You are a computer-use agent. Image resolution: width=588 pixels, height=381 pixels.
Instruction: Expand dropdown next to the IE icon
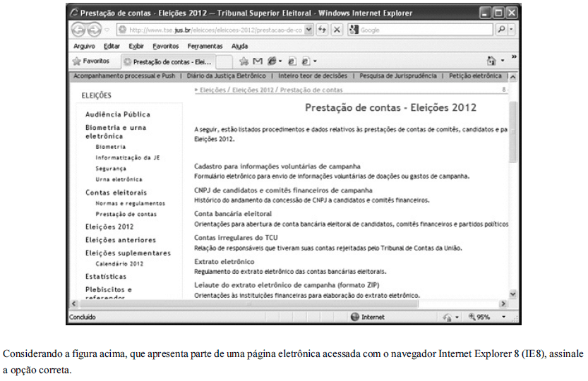click(x=280, y=61)
